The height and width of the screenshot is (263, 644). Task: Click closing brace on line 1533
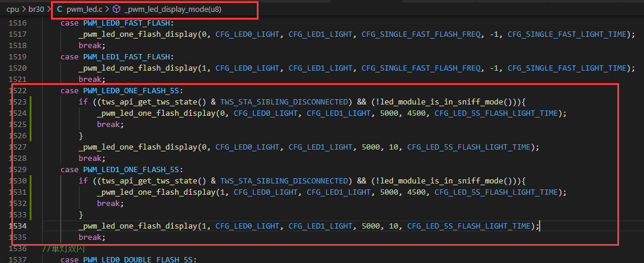point(81,214)
